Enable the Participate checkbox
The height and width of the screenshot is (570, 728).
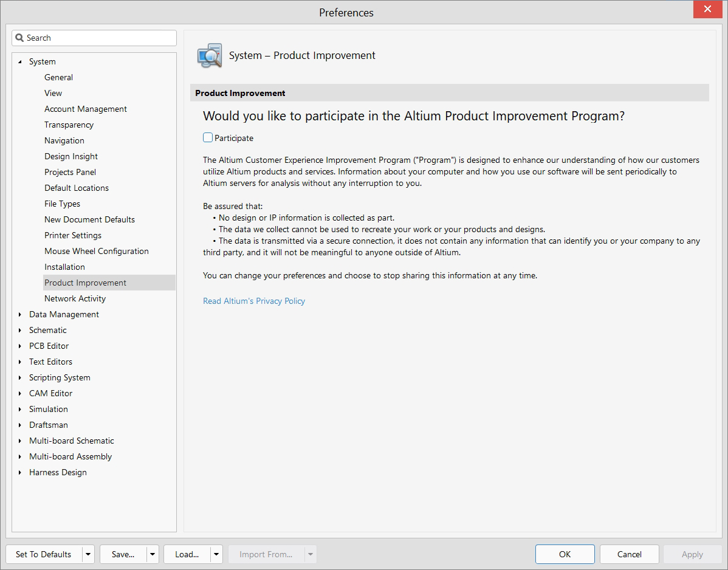pos(208,137)
